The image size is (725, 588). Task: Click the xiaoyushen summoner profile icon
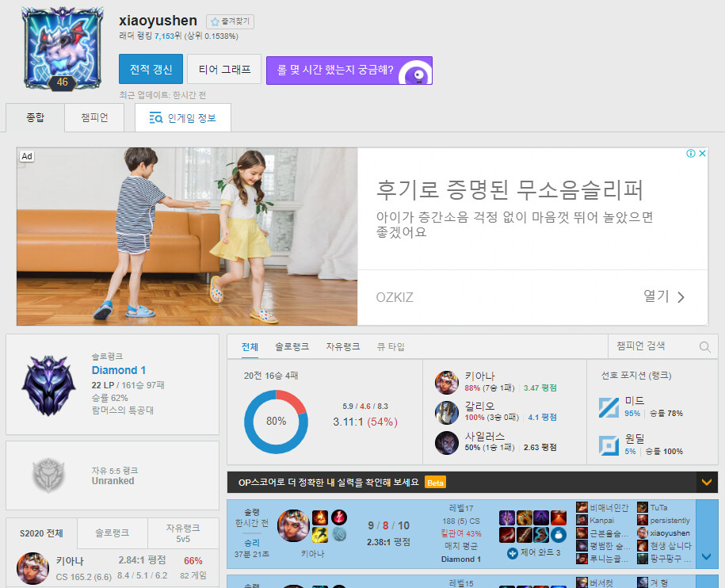tap(62, 48)
